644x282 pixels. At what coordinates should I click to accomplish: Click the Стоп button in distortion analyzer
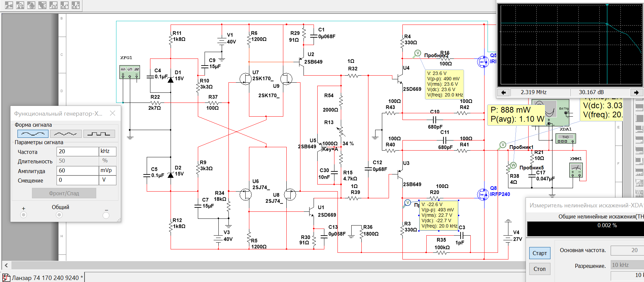[x=540, y=269]
